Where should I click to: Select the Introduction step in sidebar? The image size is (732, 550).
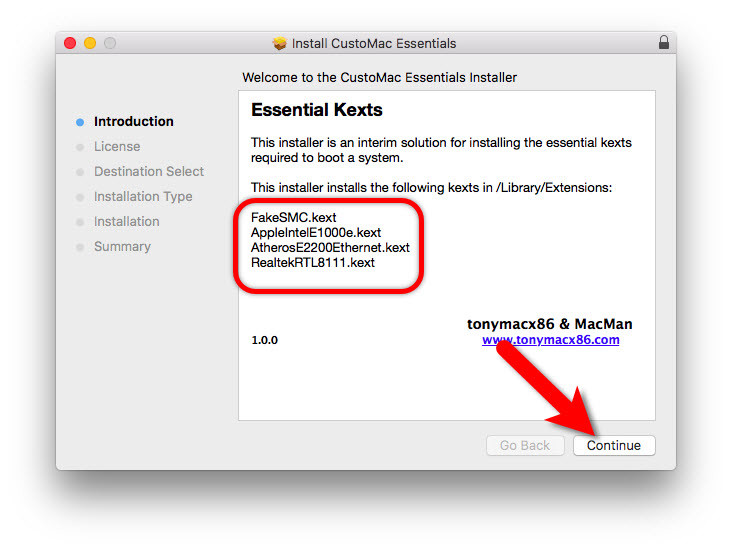(x=134, y=121)
